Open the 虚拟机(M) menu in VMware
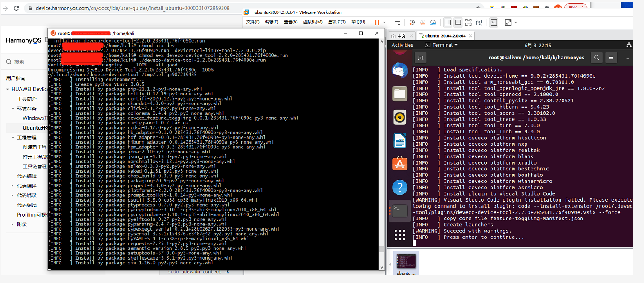Viewport: 644px width, 283px height. pyautogui.click(x=312, y=22)
